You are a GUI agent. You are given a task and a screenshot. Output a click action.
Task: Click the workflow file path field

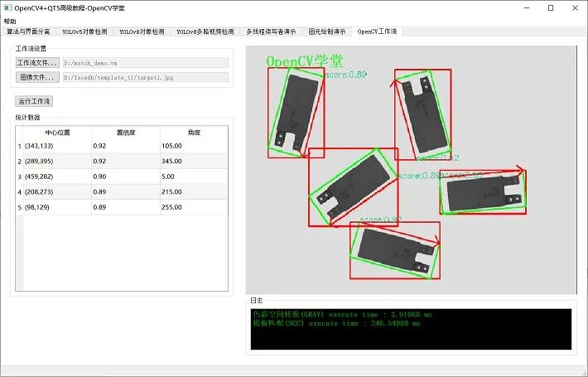(x=146, y=63)
